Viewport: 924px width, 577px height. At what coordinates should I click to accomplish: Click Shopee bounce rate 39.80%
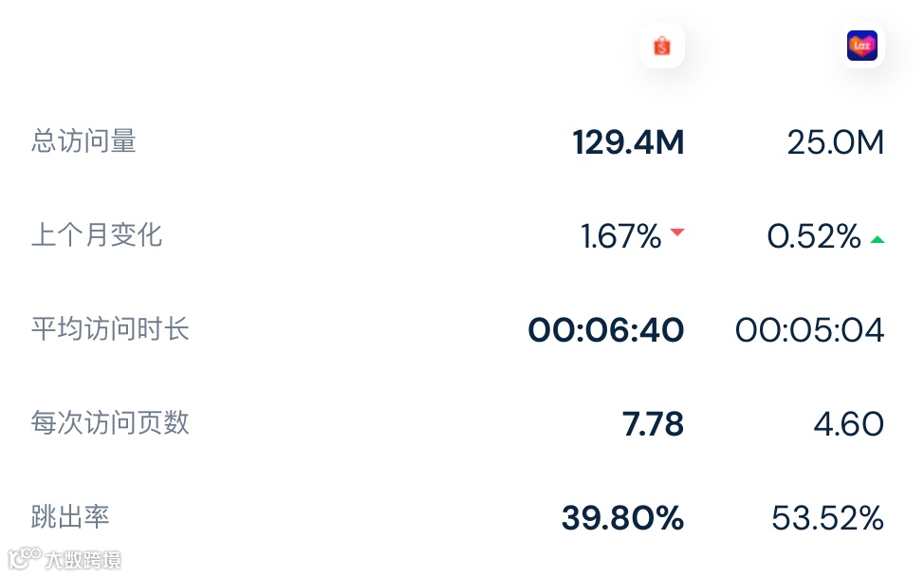point(622,518)
